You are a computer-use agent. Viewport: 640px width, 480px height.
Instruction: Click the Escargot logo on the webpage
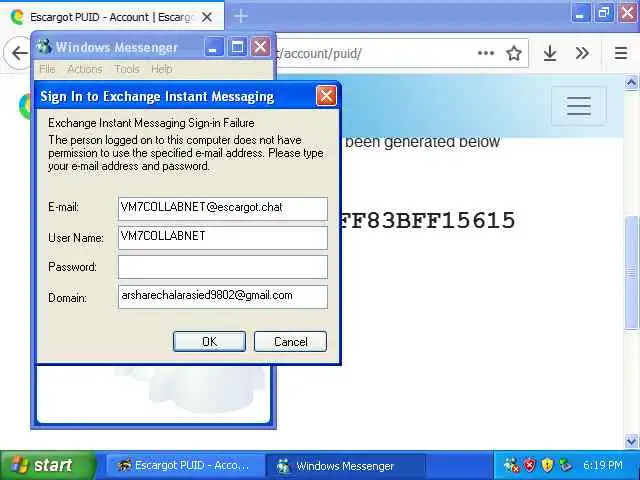click(x=26, y=106)
